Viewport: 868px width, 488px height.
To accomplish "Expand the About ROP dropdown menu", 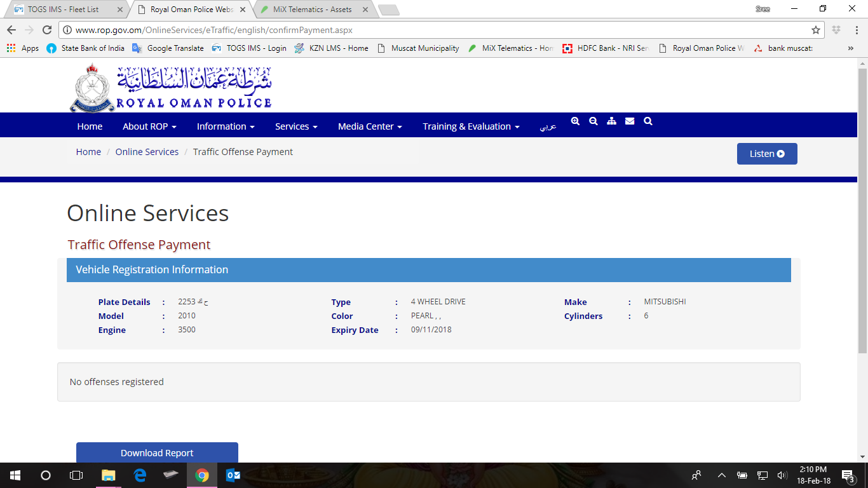I will tap(149, 126).
